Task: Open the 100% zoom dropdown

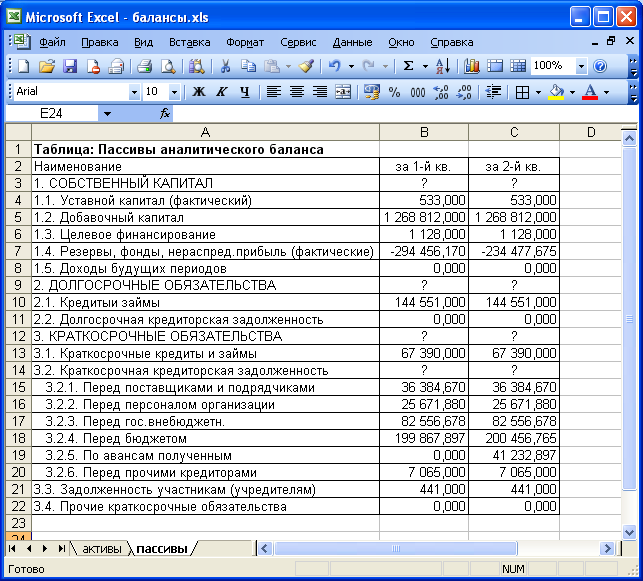Action: [x=581, y=66]
